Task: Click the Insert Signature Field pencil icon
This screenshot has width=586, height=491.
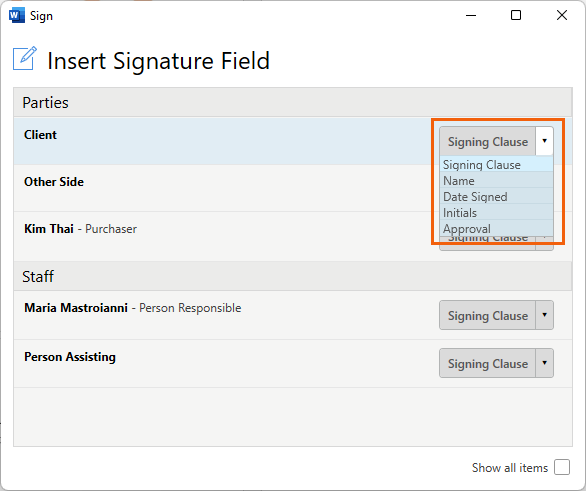Action: pyautogui.click(x=25, y=58)
